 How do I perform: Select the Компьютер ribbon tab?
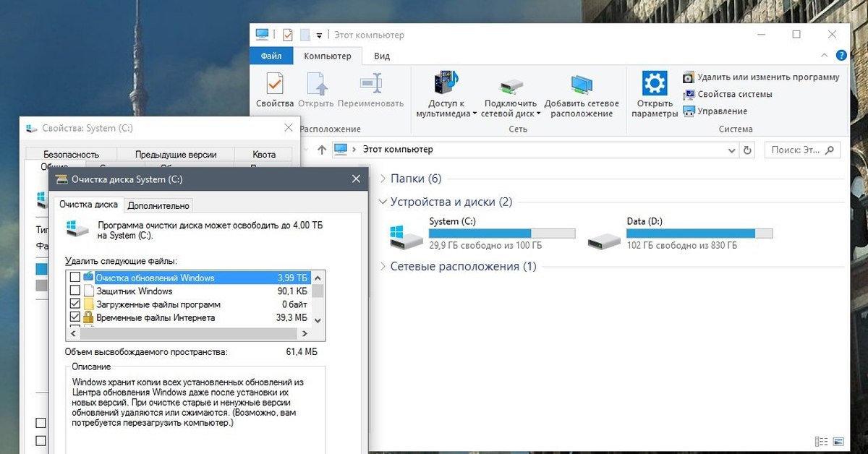pos(328,56)
